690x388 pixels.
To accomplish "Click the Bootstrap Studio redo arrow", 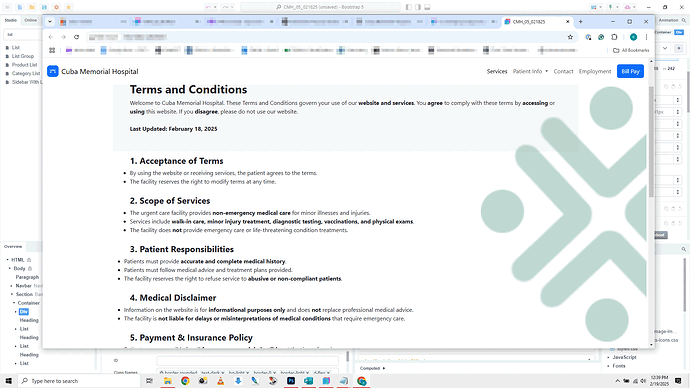I will pos(225,7).
